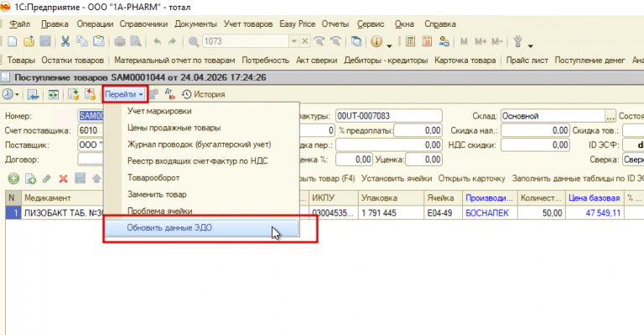This screenshot has height=335, width=644.
Task: Click the Find next binoculars icon
Action: tap(319, 41)
